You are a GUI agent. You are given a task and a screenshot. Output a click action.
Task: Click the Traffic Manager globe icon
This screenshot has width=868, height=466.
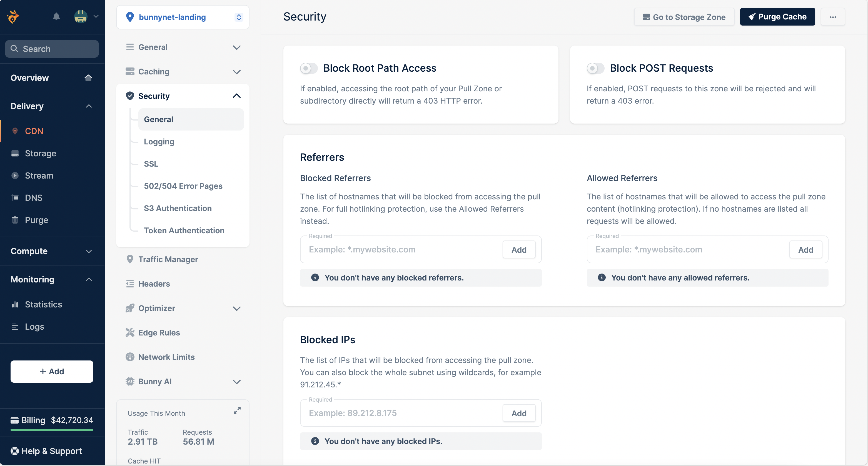129,259
